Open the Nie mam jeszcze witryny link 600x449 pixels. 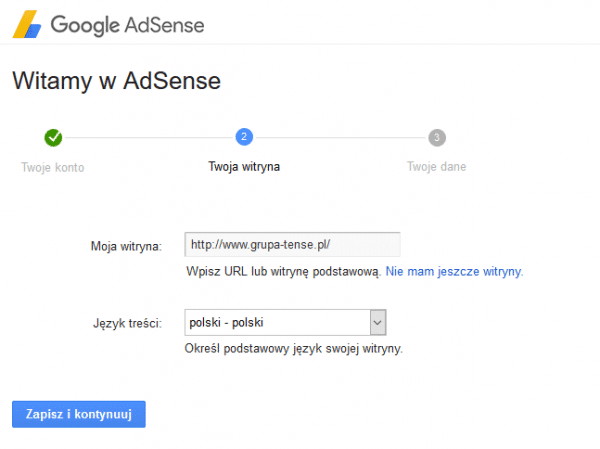tap(454, 271)
